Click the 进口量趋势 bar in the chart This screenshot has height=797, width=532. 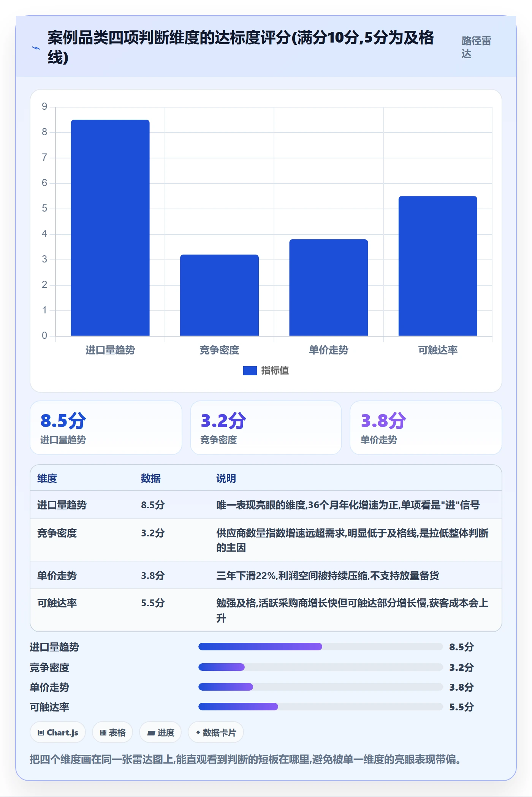pos(110,228)
